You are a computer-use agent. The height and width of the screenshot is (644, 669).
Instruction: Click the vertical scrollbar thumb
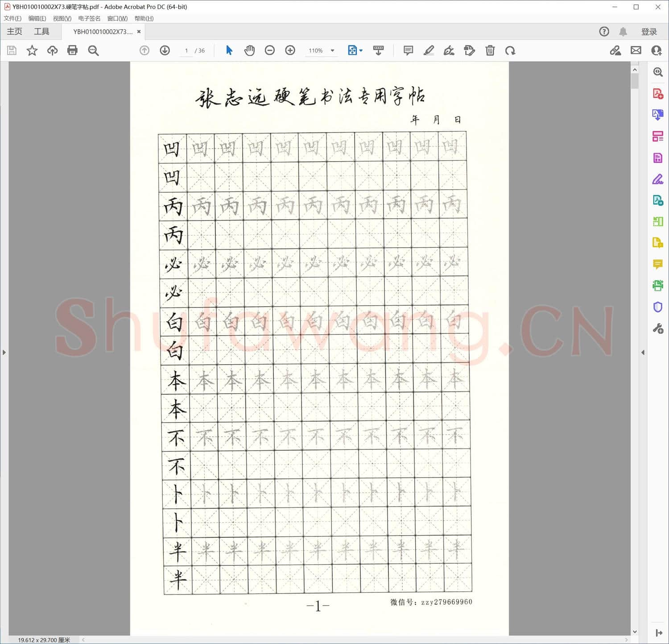635,81
